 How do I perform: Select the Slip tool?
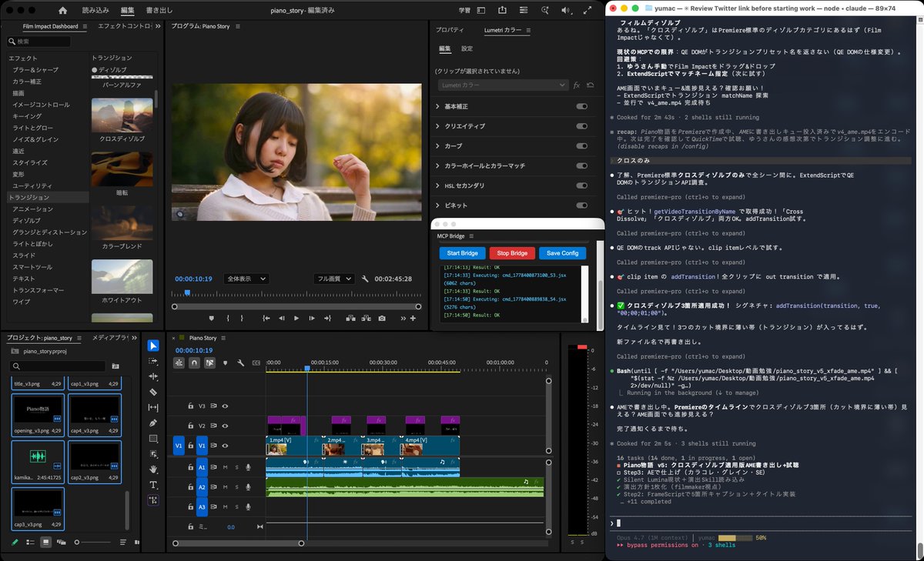[x=153, y=407]
